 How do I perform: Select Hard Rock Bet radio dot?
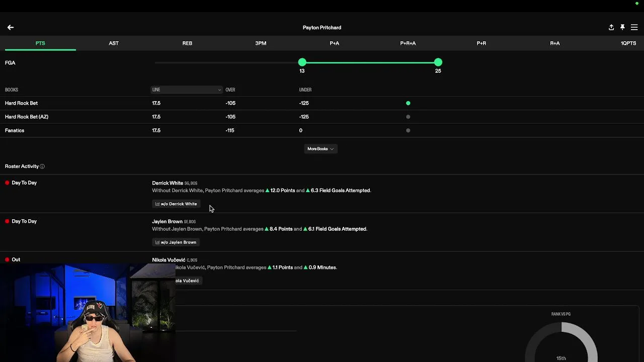pos(408,103)
